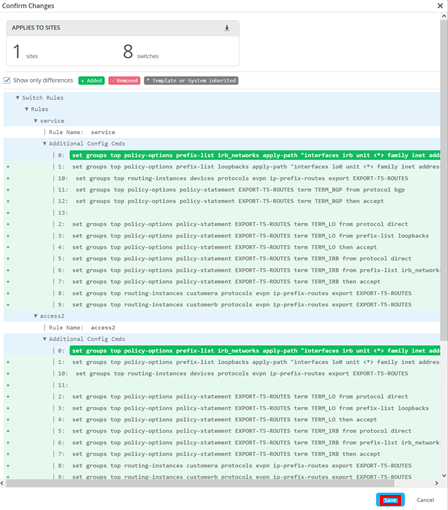Select access2 line 8 customera evpn export

click(x=242, y=466)
